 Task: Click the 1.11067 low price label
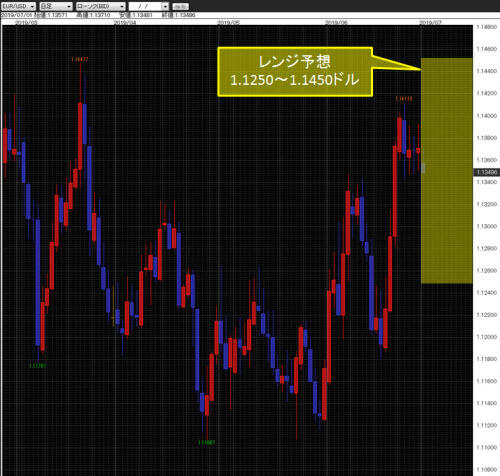[207, 443]
